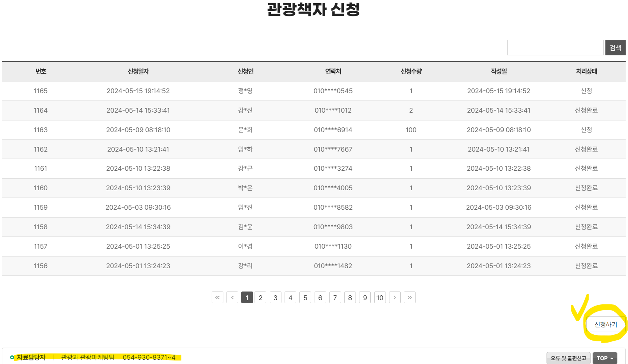Click quantity 2 in row 1164
The image size is (628, 364).
[x=411, y=110]
